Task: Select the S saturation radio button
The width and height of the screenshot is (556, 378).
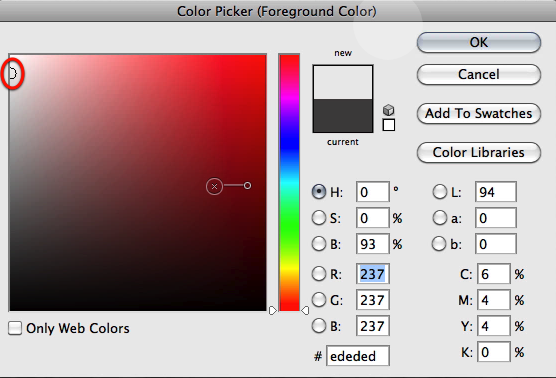Action: point(319,218)
